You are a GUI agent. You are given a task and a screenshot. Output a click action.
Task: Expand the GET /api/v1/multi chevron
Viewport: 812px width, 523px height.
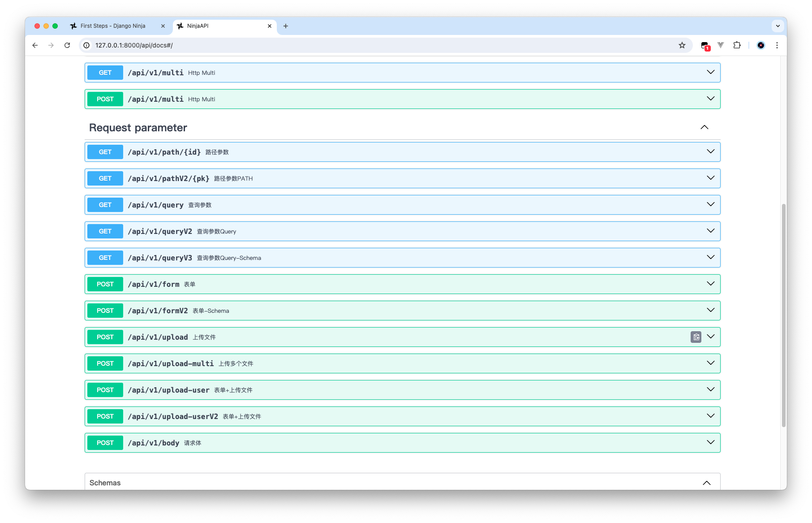(x=711, y=73)
